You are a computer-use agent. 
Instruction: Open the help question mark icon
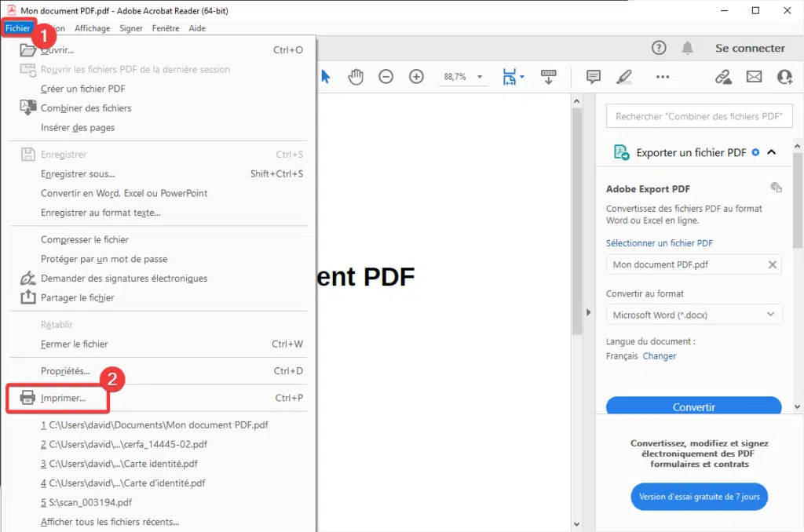click(x=659, y=48)
